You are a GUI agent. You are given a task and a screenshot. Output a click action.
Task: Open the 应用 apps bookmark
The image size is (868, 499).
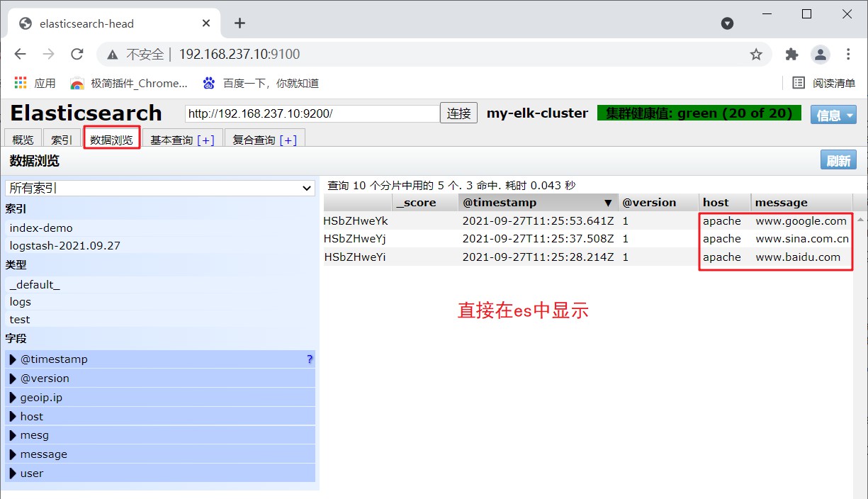(35, 84)
